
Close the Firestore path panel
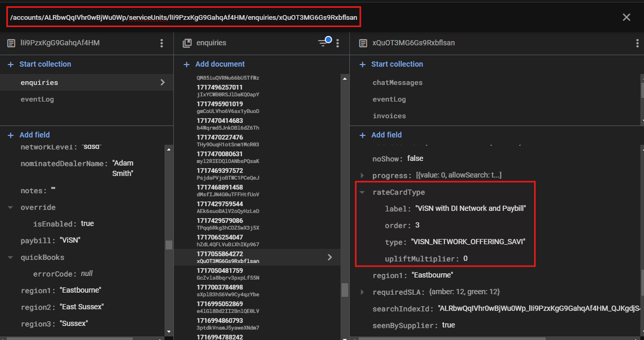click(x=626, y=17)
